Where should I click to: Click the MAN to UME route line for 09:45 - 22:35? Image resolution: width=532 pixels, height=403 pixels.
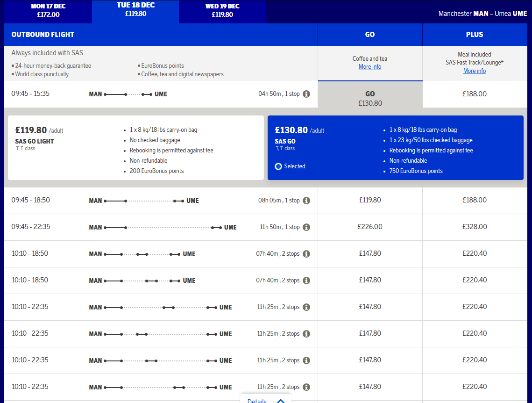point(163,228)
